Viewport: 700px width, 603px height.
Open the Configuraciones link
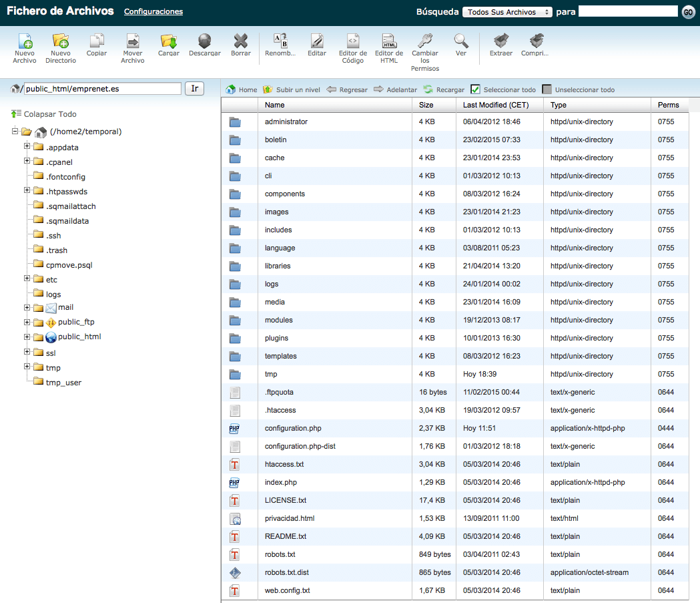[153, 11]
